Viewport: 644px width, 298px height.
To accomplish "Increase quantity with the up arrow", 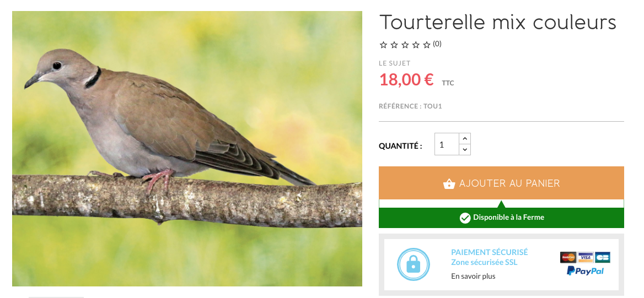I will click(464, 139).
